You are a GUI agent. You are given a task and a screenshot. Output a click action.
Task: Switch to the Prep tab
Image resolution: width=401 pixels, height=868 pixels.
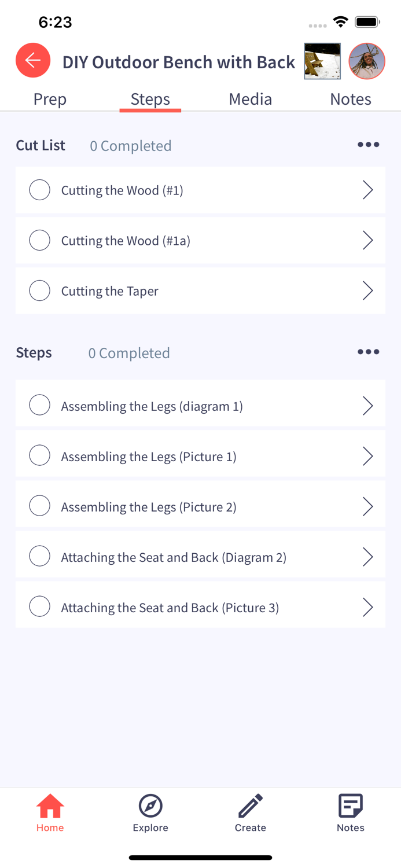[50, 99]
